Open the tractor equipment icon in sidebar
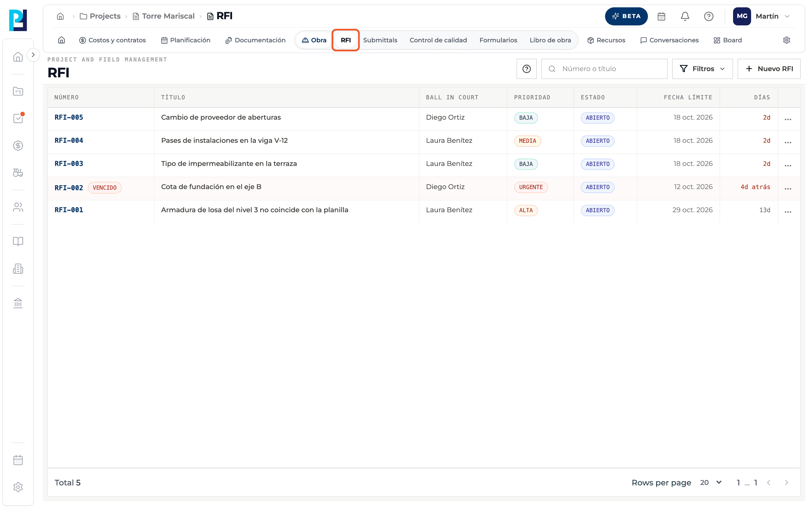 point(18,173)
